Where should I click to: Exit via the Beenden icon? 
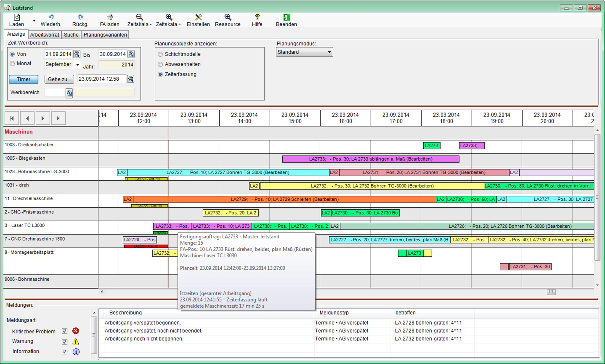coord(286,17)
